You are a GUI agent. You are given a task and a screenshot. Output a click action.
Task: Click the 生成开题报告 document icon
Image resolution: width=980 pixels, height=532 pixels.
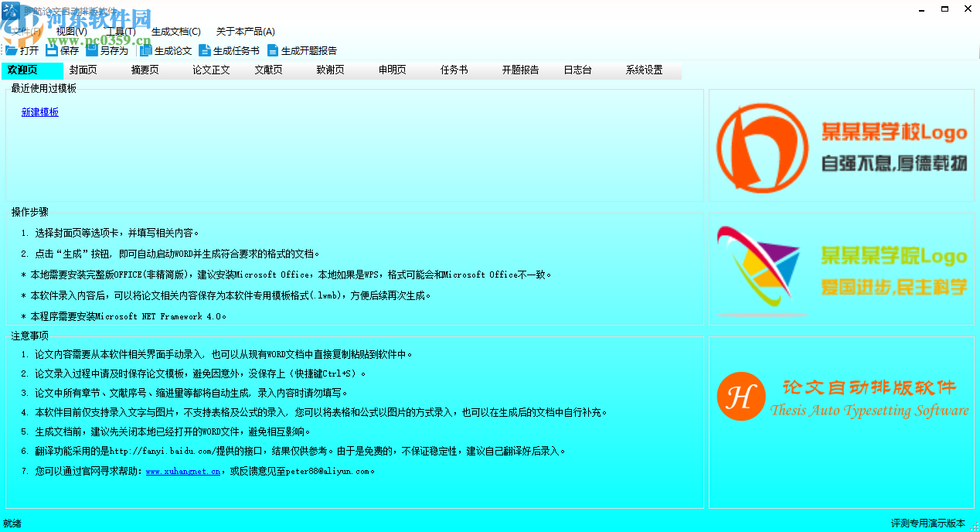point(273,50)
